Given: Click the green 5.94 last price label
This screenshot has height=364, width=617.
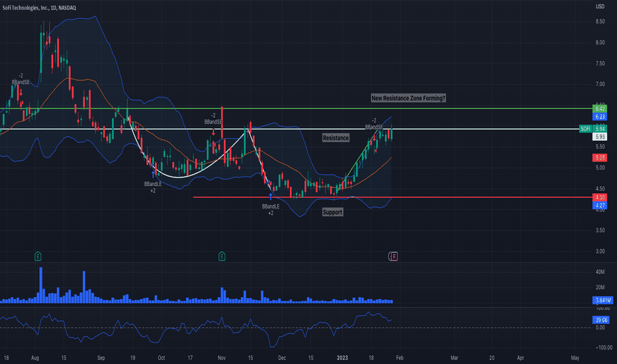Looking at the screenshot, I should point(600,128).
